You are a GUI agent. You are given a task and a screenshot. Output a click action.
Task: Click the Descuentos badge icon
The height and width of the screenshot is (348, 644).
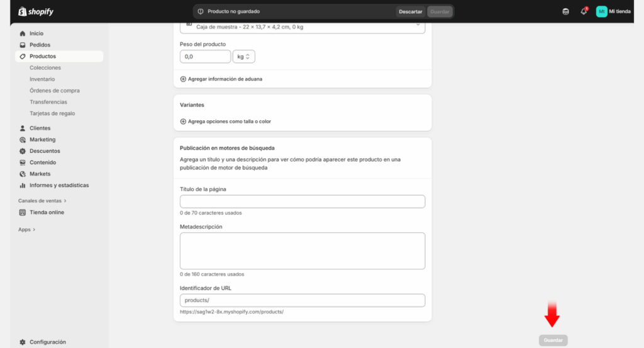23,151
